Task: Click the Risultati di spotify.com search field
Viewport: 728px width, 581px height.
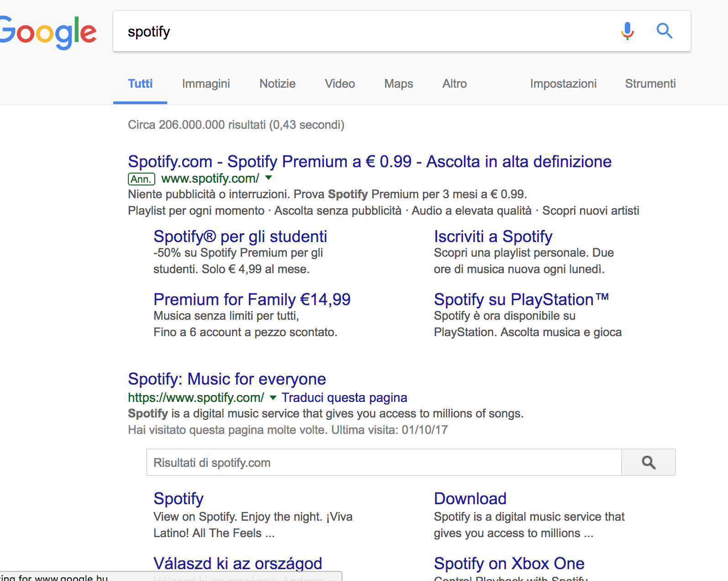Action: coord(384,462)
